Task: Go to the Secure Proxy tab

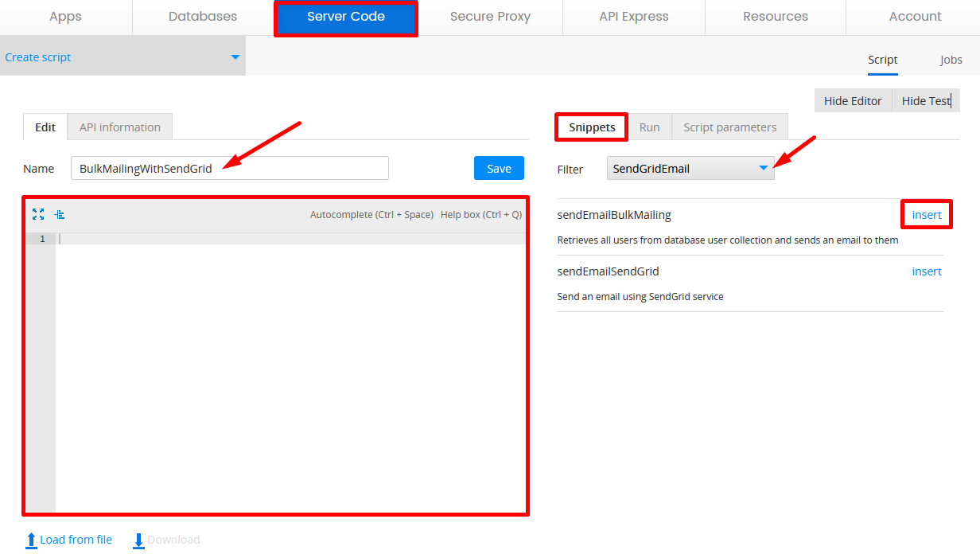Action: tap(490, 17)
